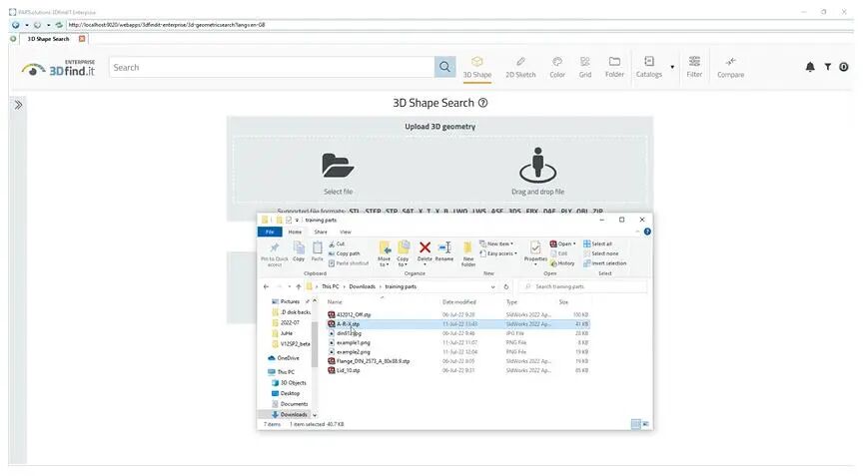
Task: Open the 2D Sketch search mode
Action: (x=520, y=68)
